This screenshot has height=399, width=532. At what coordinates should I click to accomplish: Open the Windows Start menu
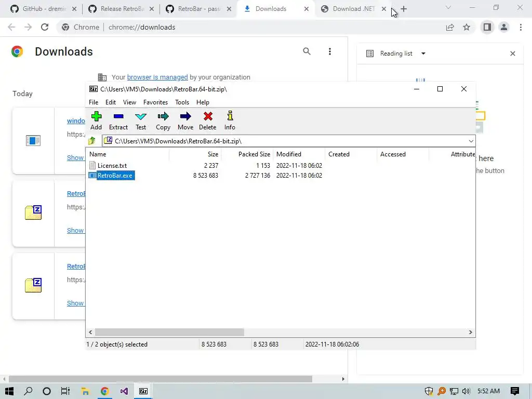point(9,391)
